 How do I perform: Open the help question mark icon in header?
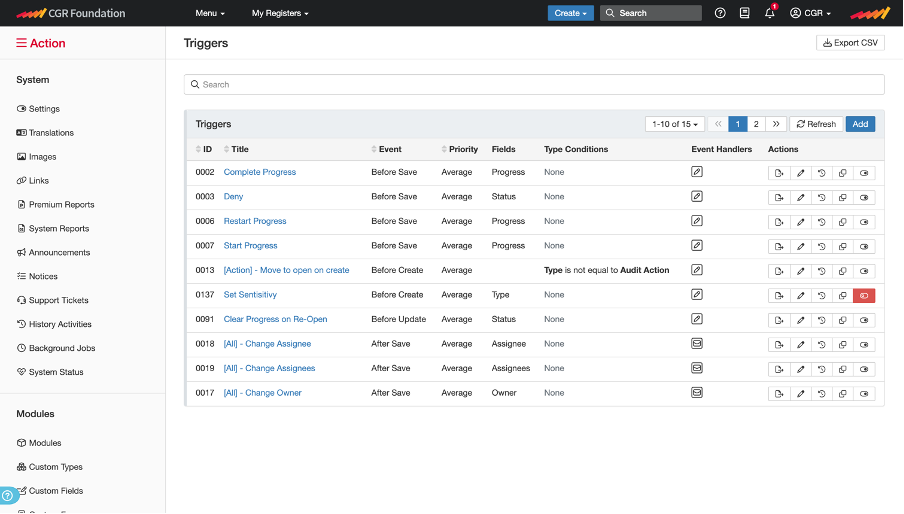pyautogui.click(x=720, y=13)
